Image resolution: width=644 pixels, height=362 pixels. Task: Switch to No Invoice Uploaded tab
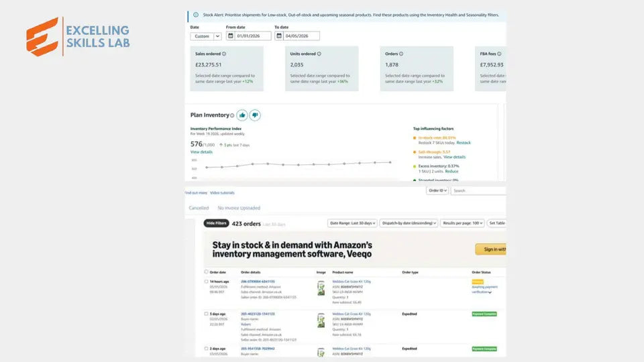[239, 208]
